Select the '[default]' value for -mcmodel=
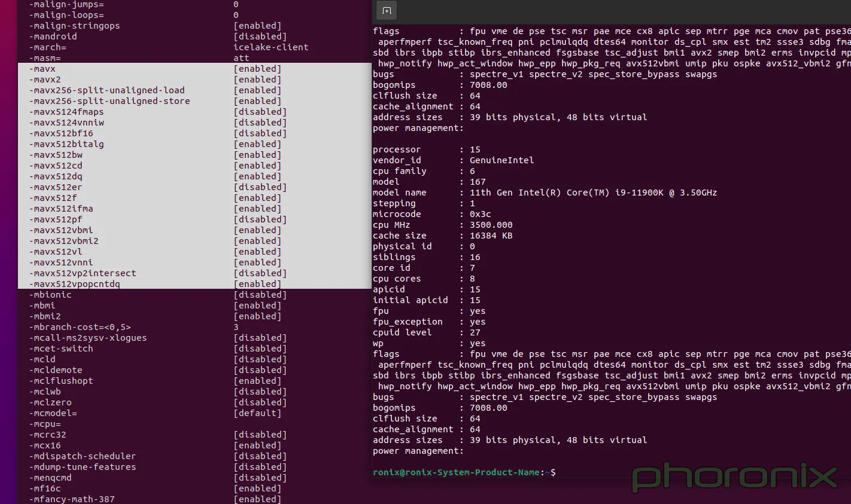Viewport: 851px width, 504px height. pos(257,413)
